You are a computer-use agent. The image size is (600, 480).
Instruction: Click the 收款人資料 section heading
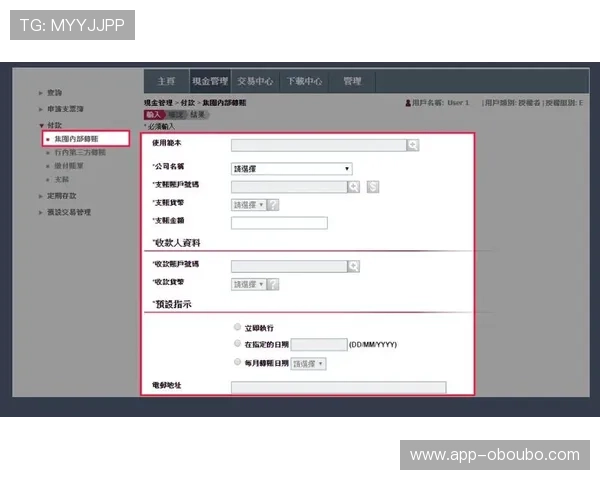[177, 243]
